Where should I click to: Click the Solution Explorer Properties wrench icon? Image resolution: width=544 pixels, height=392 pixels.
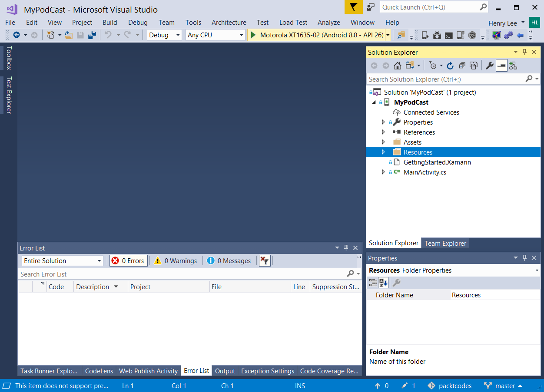coord(490,66)
